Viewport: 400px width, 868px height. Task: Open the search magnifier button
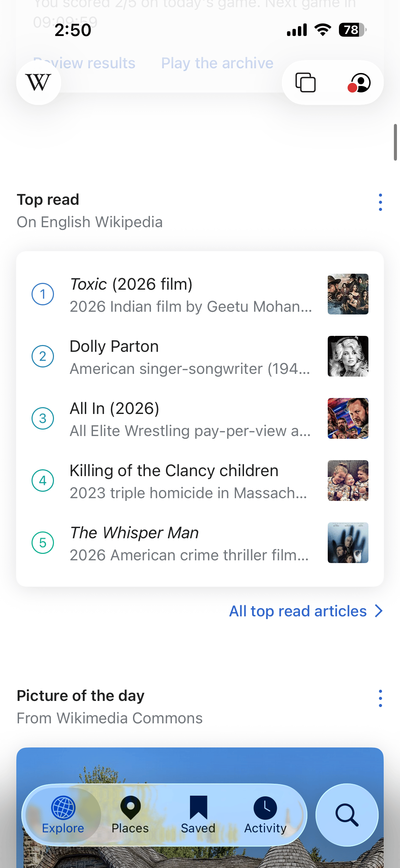coord(347,815)
